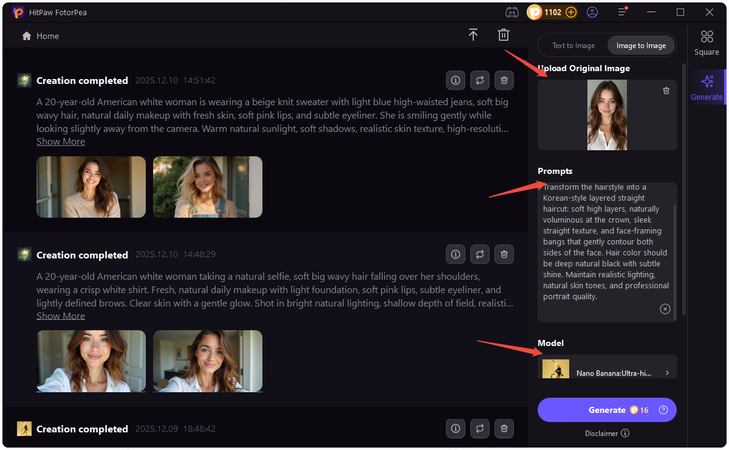Open the hamburger menu with notification dot
The height and width of the screenshot is (450, 729).
click(621, 12)
